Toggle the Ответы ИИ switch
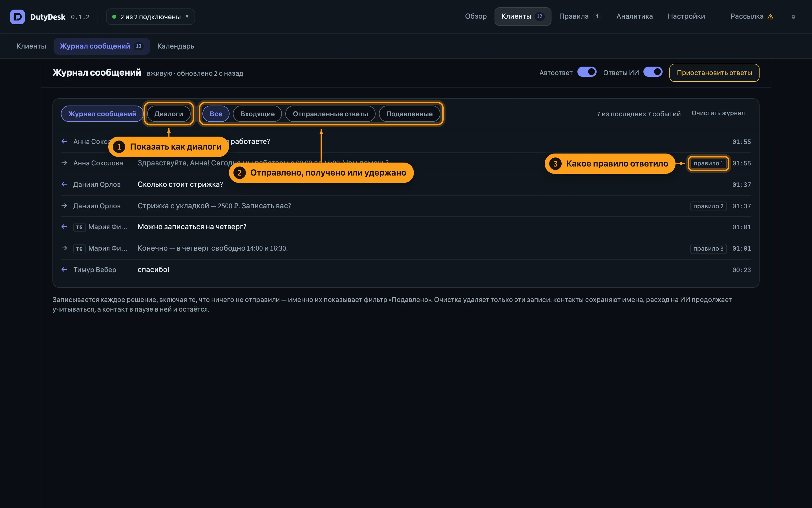The height and width of the screenshot is (508, 812). tap(653, 72)
